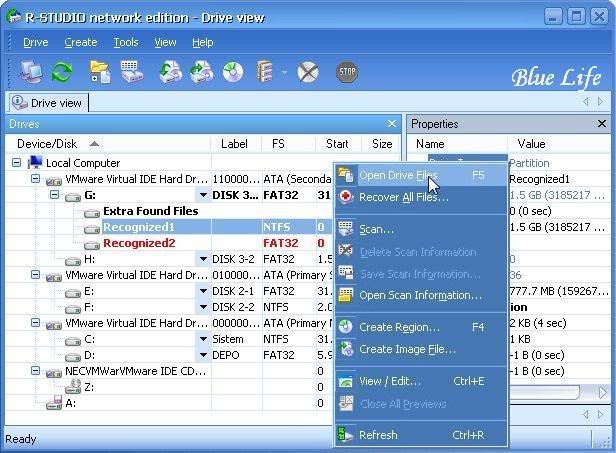Image resolution: width=616 pixels, height=453 pixels.
Task: Open the dropdown arrow on D: row
Action: [203, 355]
